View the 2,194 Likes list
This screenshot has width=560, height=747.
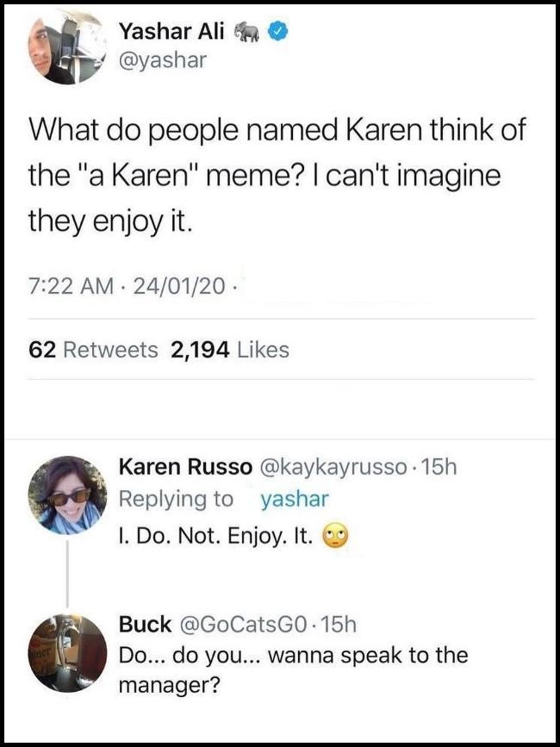click(x=230, y=349)
